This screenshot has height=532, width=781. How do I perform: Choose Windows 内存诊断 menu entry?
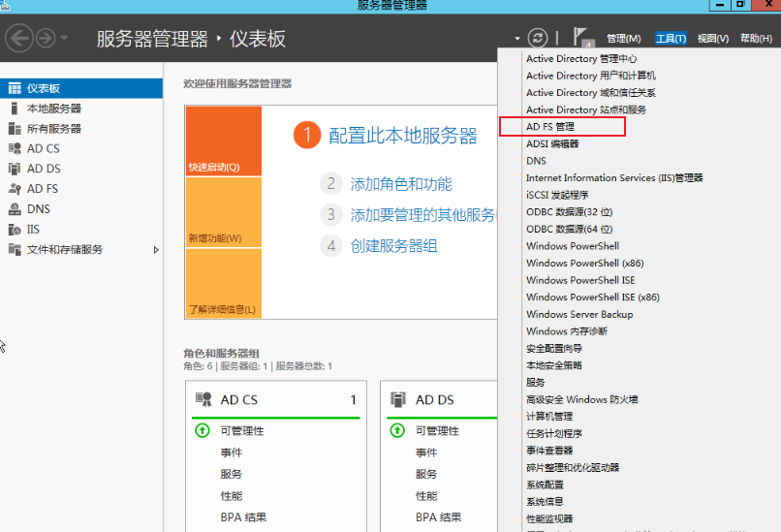pyautogui.click(x=566, y=331)
